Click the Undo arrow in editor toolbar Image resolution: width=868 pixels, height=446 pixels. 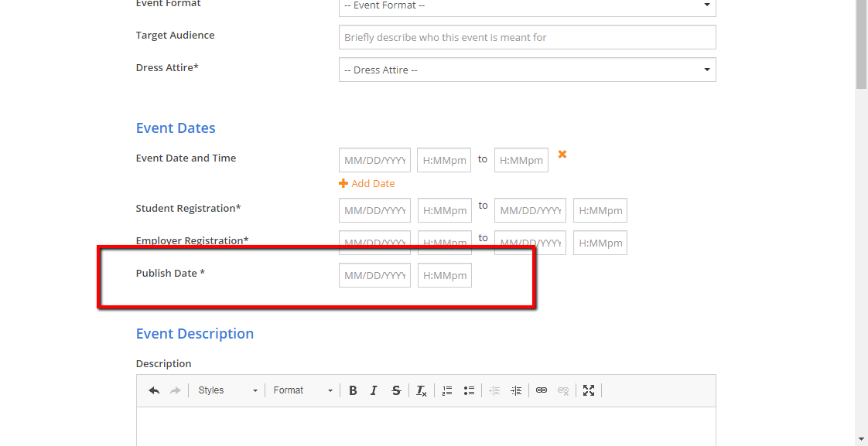pyautogui.click(x=154, y=390)
